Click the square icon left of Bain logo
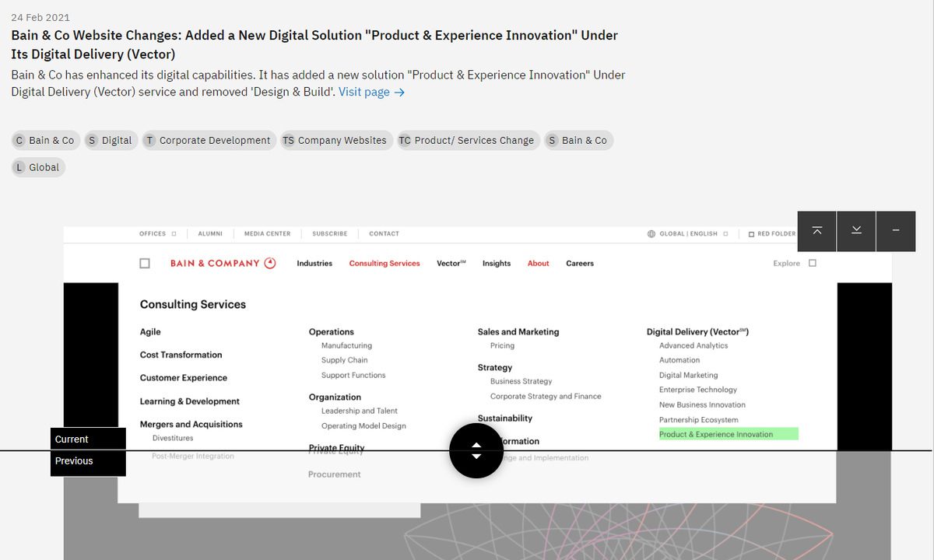 [145, 264]
